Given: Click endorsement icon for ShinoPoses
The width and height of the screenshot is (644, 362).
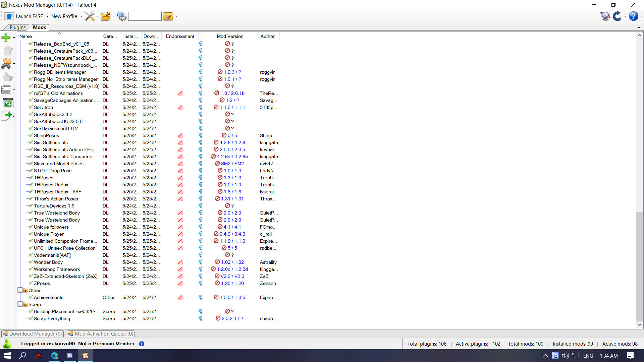Looking at the screenshot, I should click(180, 135).
